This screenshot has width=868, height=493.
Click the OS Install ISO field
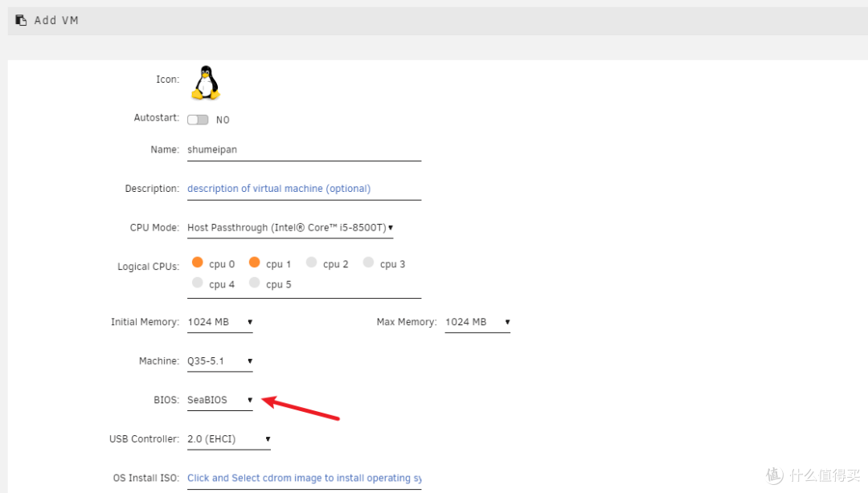[304, 478]
